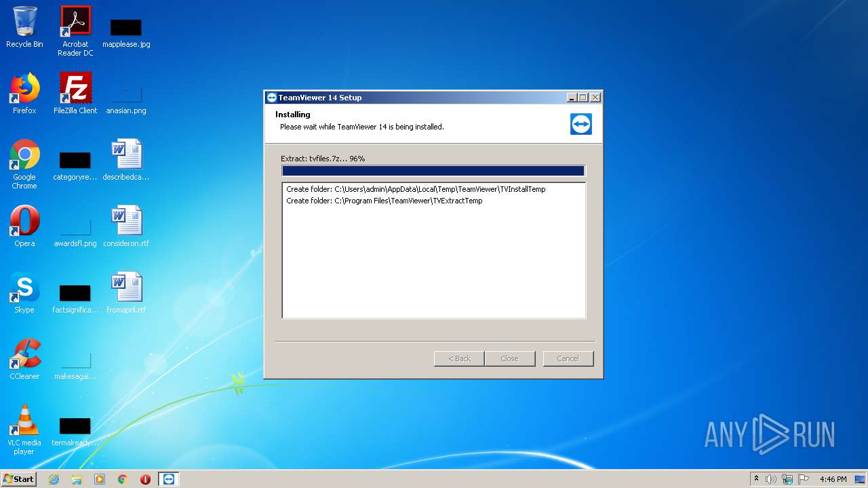Image resolution: width=868 pixels, height=488 pixels.
Task: Launch the Skype desktop shortcut
Action: (x=24, y=293)
